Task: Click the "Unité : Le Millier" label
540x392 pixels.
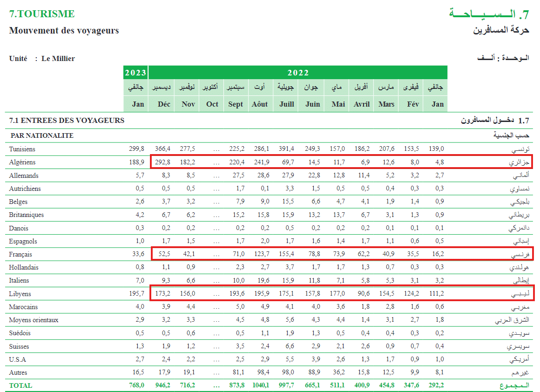Action: point(42,59)
